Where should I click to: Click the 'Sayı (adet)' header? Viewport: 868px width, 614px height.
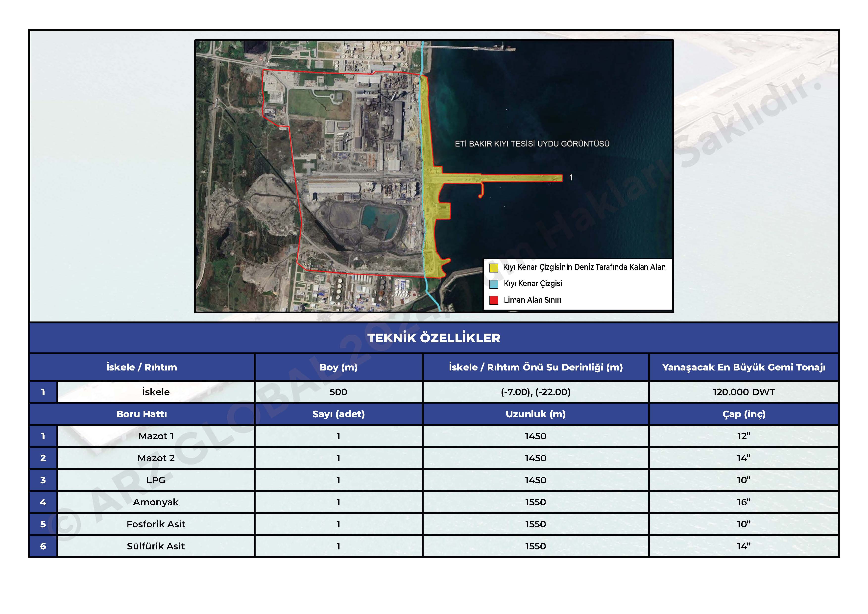pos(338,414)
